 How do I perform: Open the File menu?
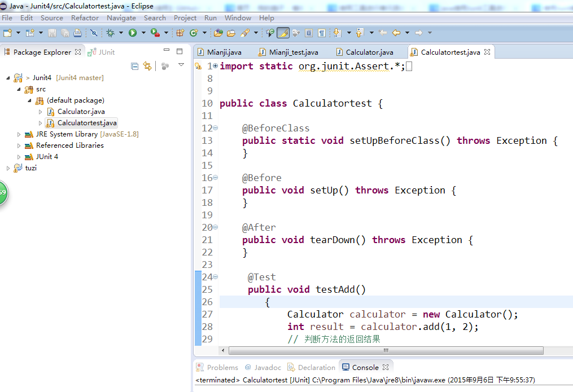click(x=7, y=18)
